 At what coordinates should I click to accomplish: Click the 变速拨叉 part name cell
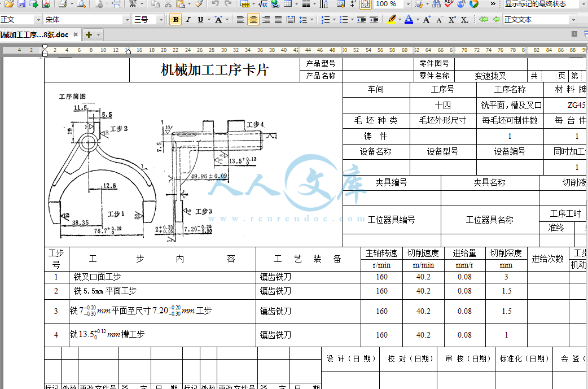(490, 76)
